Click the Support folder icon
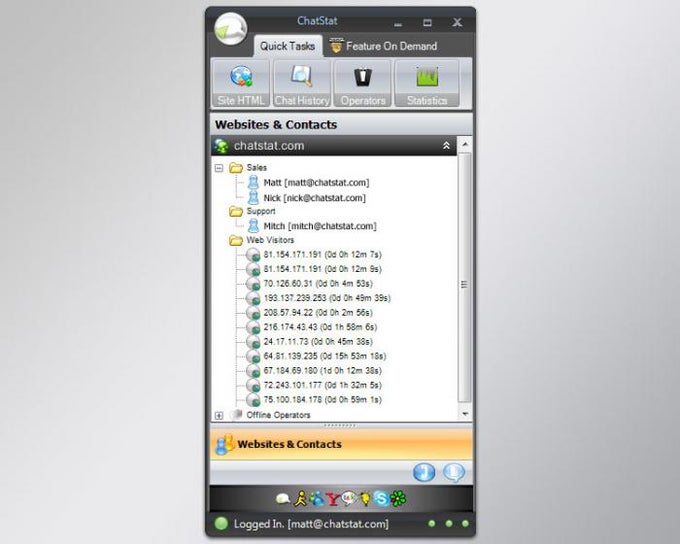 coord(236,211)
